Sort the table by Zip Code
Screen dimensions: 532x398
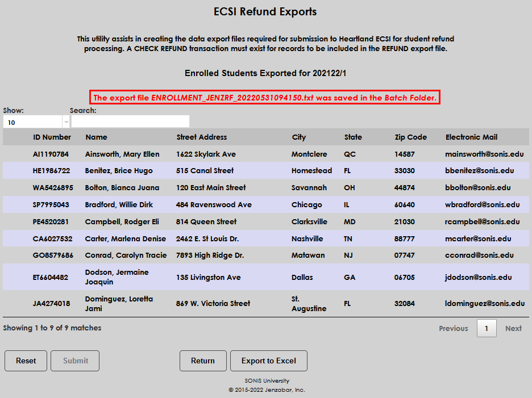tap(411, 137)
